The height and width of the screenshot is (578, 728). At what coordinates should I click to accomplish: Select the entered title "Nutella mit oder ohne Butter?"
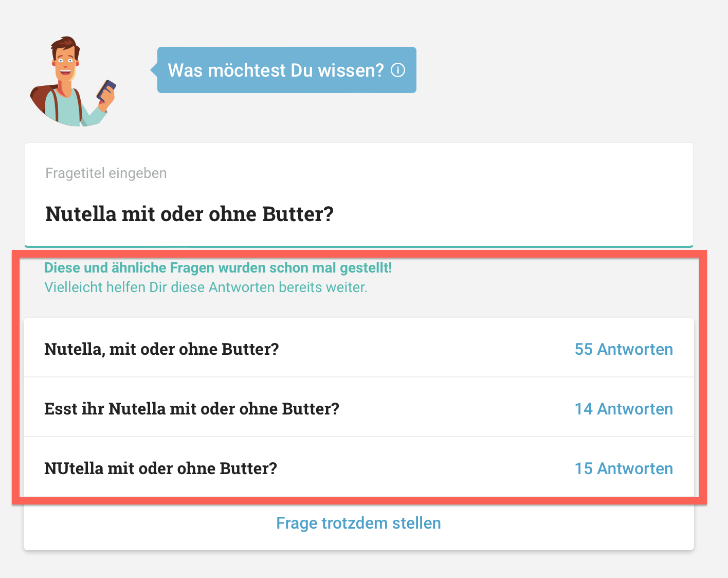(189, 213)
